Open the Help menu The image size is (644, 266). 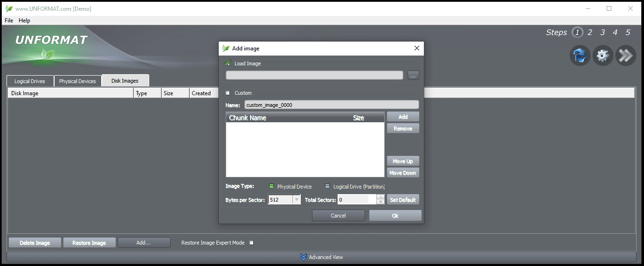[24, 21]
